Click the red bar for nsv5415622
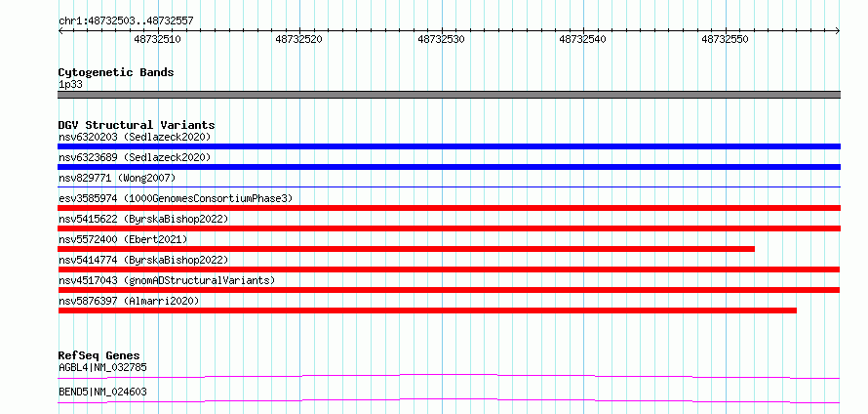 click(449, 228)
